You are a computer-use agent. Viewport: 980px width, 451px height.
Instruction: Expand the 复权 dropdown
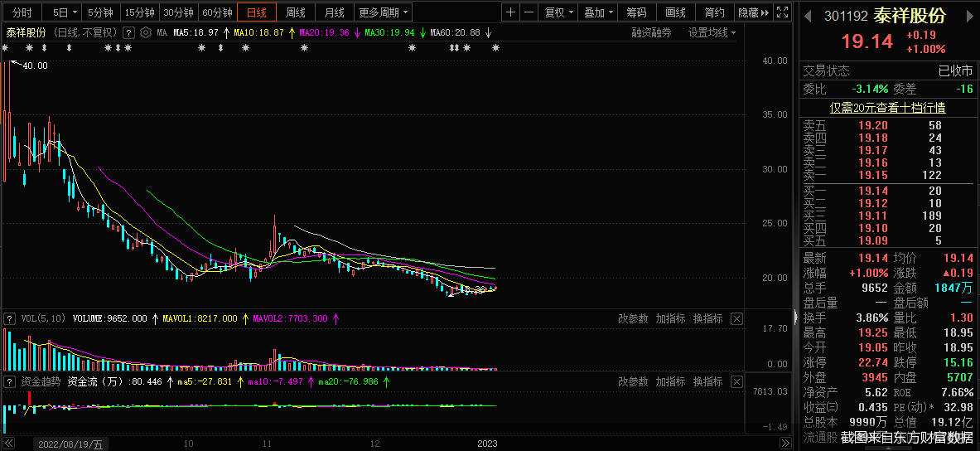point(558,12)
